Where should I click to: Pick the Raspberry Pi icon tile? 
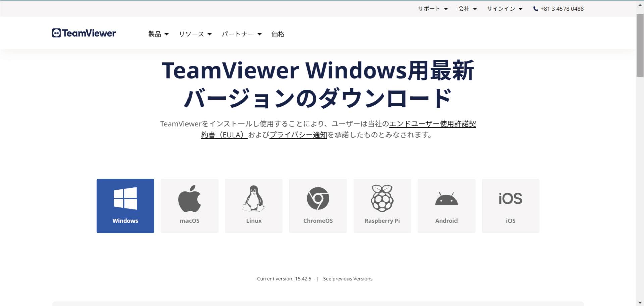(x=382, y=205)
